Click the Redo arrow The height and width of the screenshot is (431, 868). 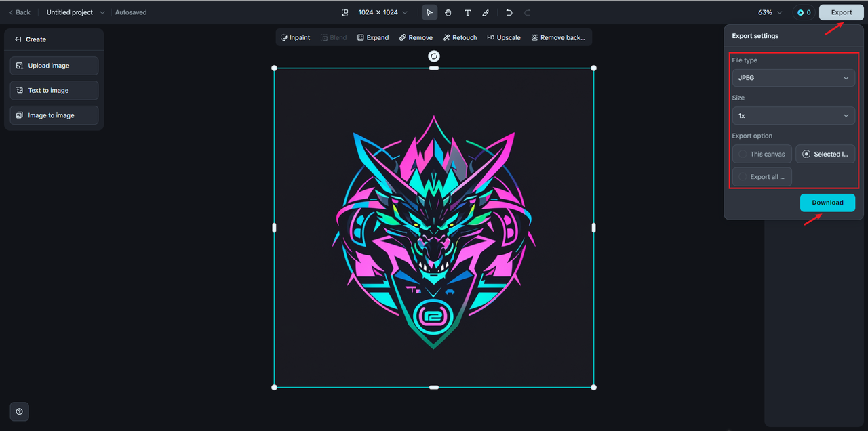pos(528,12)
